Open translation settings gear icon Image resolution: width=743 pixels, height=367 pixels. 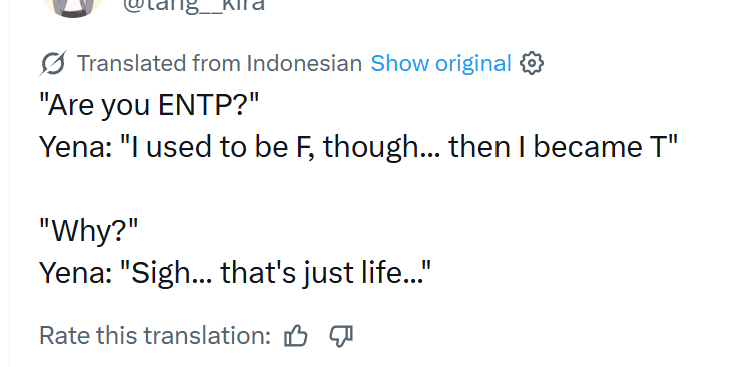pyautogui.click(x=532, y=63)
